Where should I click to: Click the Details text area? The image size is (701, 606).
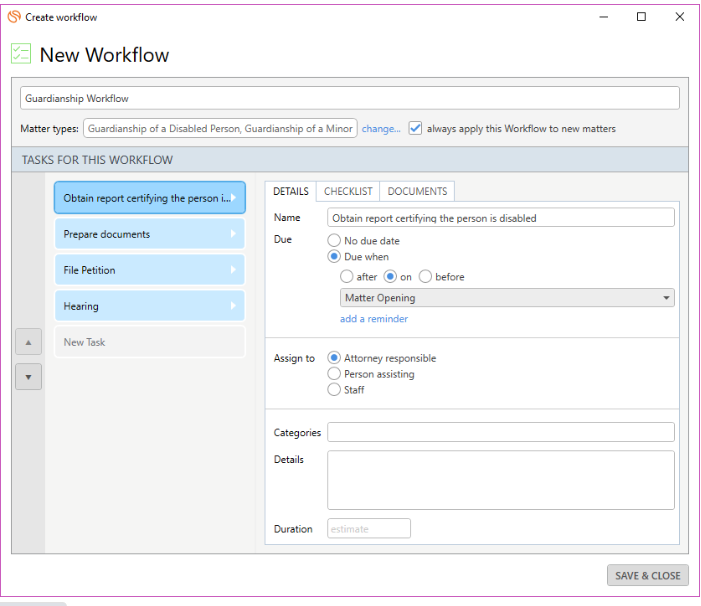(501, 480)
